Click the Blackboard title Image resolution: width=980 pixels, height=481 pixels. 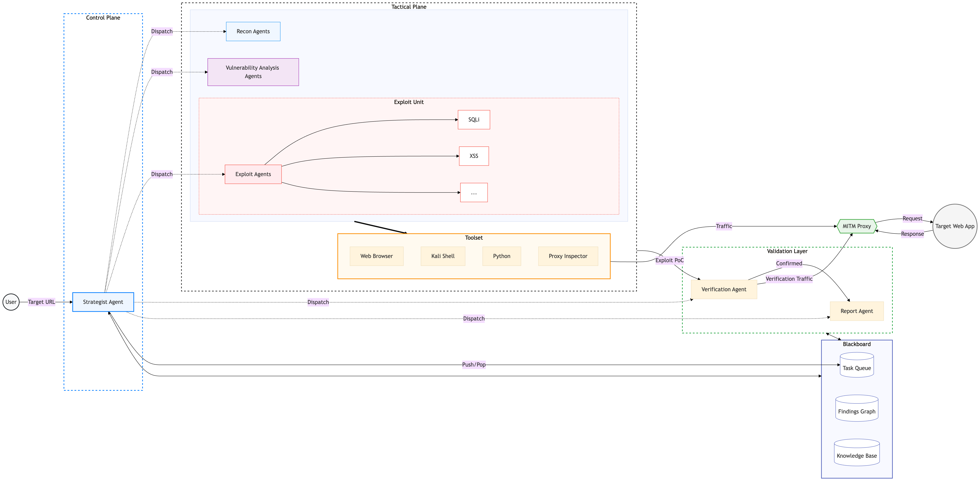coord(856,344)
